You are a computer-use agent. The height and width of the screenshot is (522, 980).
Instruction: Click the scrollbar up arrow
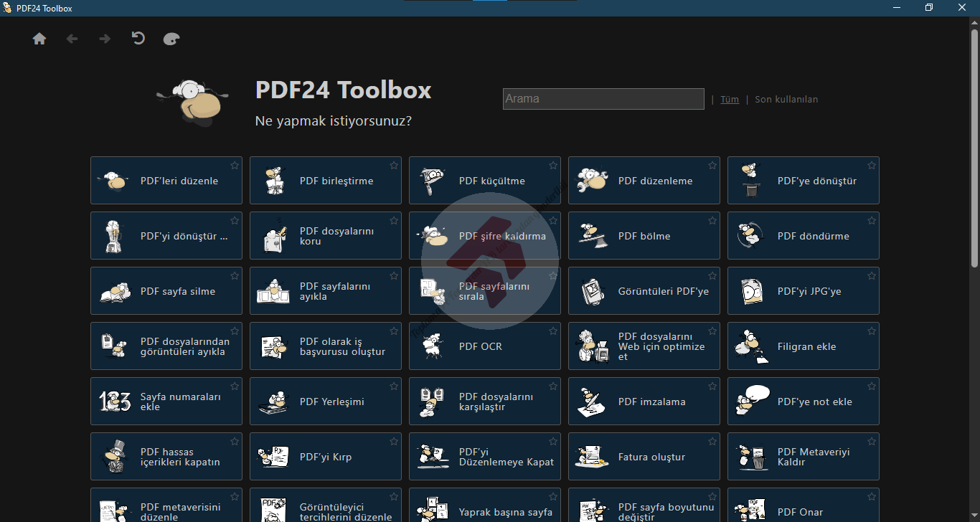point(975,23)
